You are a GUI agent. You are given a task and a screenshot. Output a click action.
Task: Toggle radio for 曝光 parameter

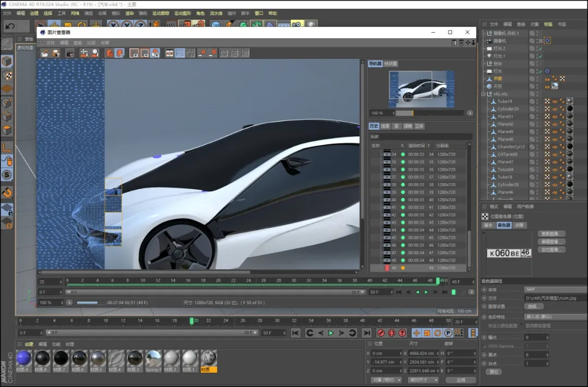click(484, 337)
